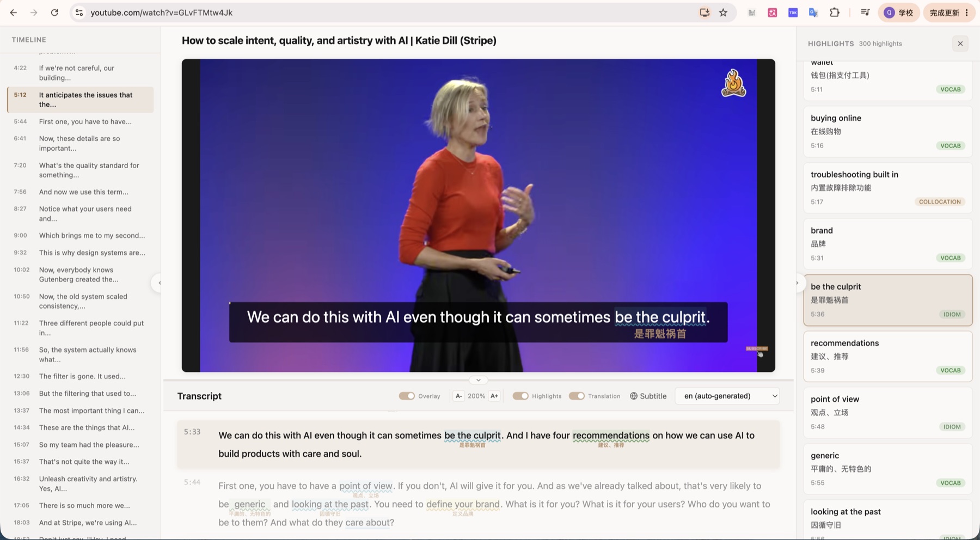Open site information icon in address bar
The height and width of the screenshot is (540, 980).
pos(79,13)
